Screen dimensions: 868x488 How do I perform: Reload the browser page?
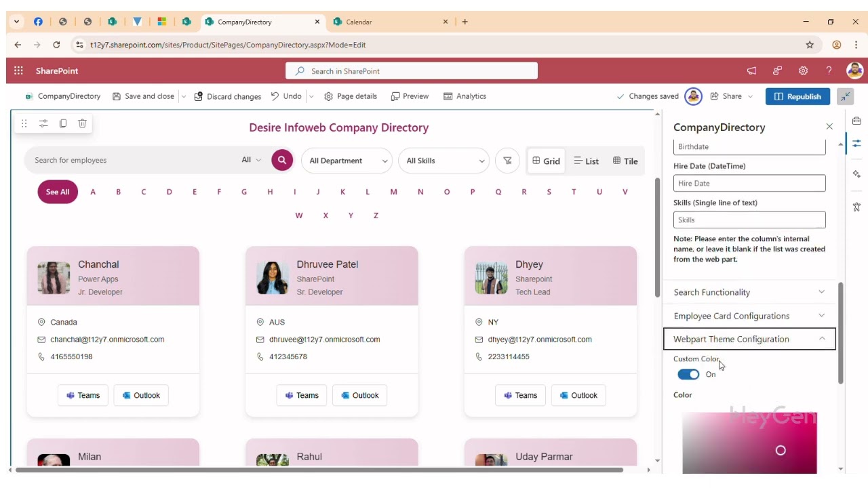(x=56, y=45)
